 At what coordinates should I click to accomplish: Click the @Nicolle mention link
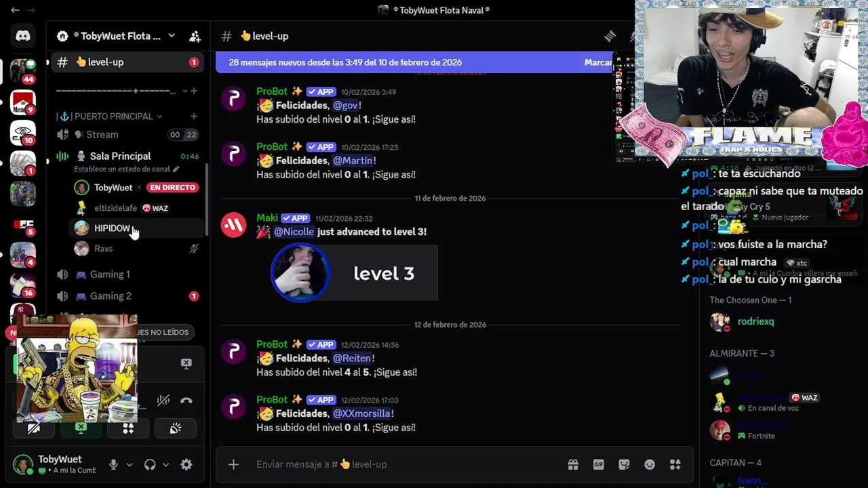[x=294, y=232]
